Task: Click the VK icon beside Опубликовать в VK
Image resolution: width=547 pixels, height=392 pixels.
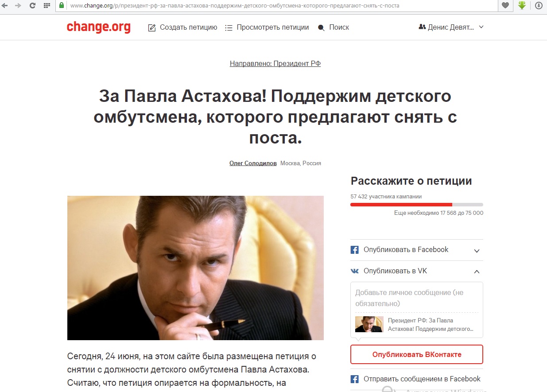Action: pyautogui.click(x=355, y=271)
